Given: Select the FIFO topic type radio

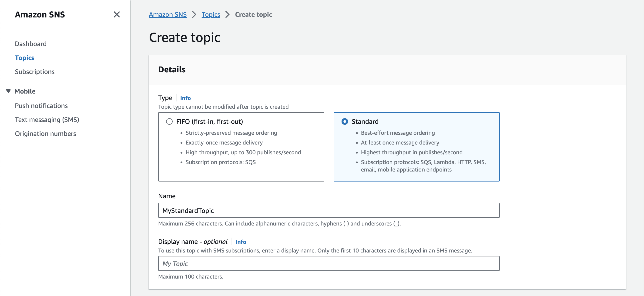Looking at the screenshot, I should (x=169, y=121).
